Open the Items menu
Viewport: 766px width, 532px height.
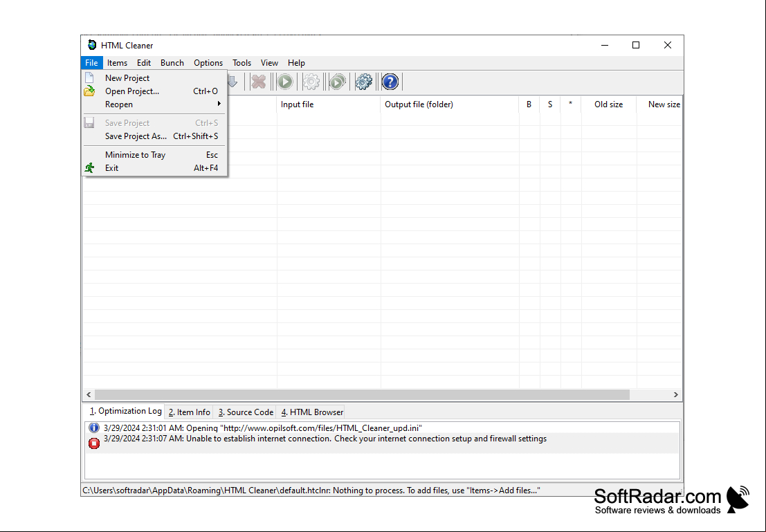[117, 62]
